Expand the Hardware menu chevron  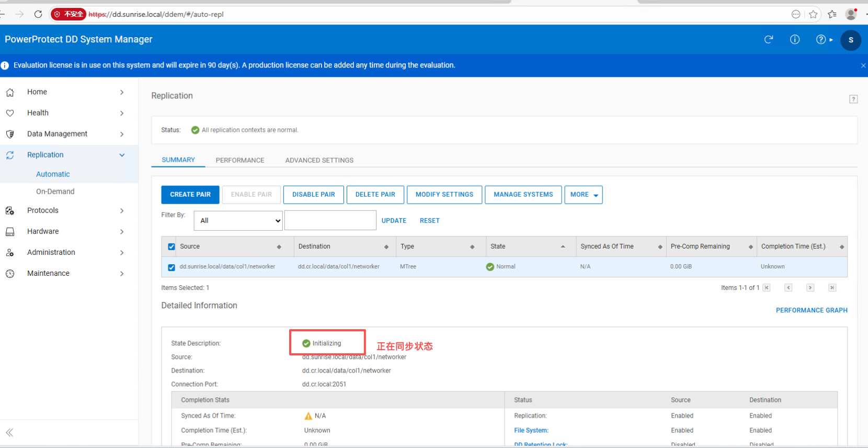pos(122,231)
